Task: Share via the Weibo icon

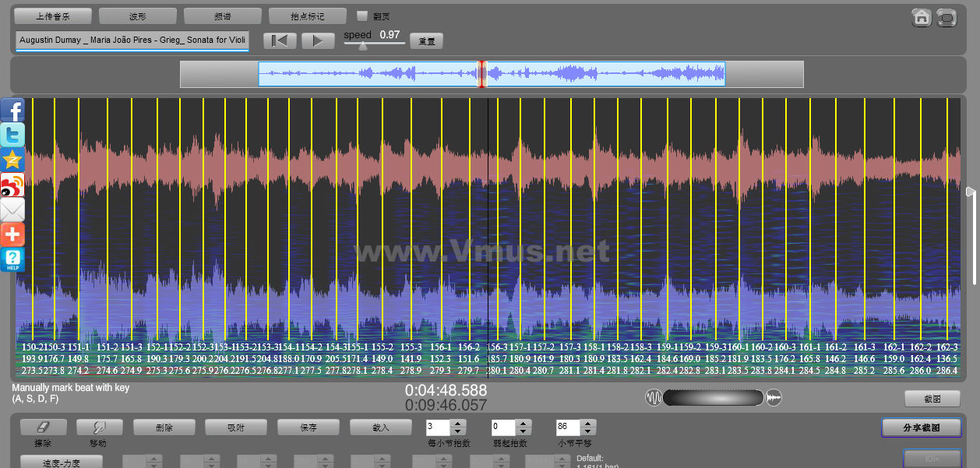Action: pos(12,185)
